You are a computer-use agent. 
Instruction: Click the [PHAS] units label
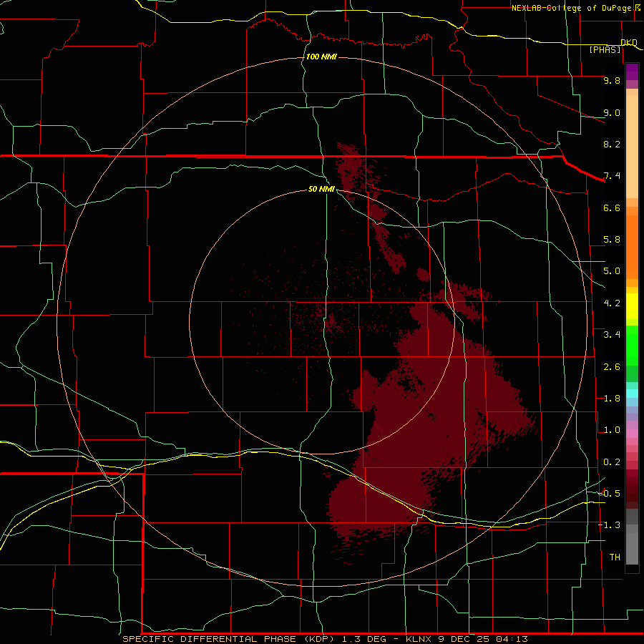tap(605, 49)
